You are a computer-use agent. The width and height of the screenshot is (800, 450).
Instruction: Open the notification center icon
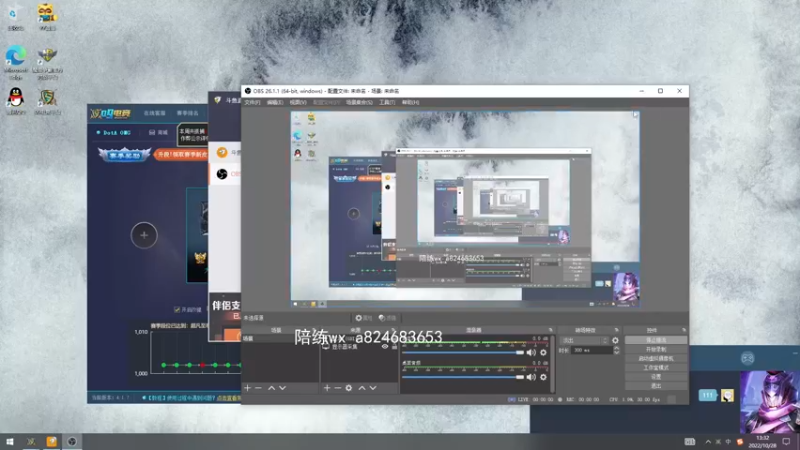787,442
